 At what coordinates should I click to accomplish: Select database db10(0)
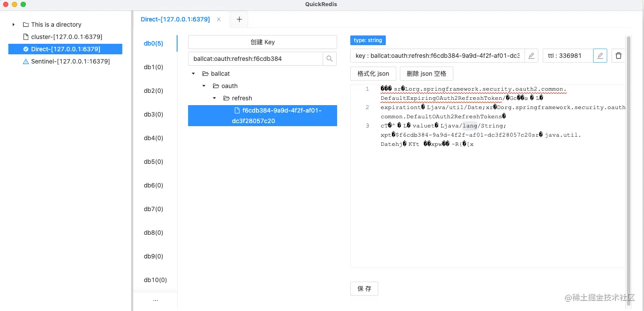click(x=155, y=280)
